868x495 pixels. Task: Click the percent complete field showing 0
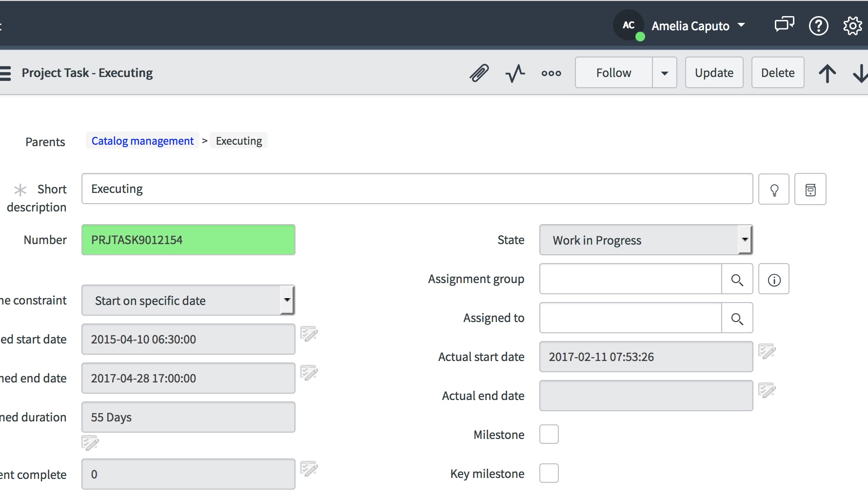coord(188,474)
